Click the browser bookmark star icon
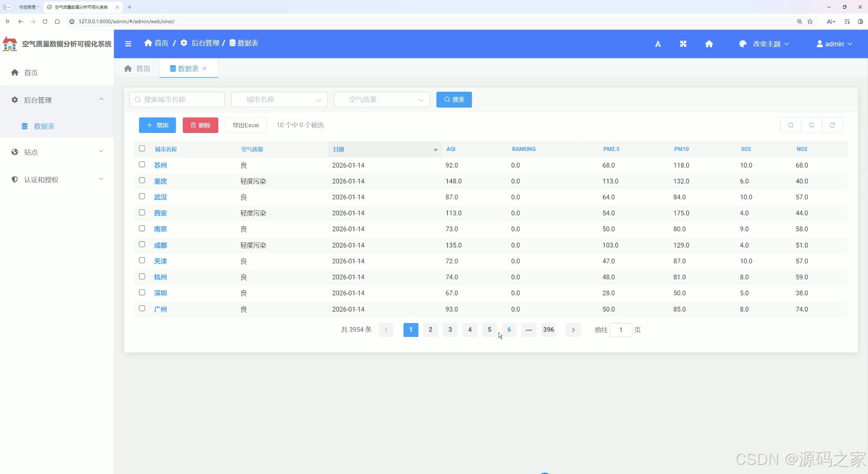868x474 pixels. [810, 22]
